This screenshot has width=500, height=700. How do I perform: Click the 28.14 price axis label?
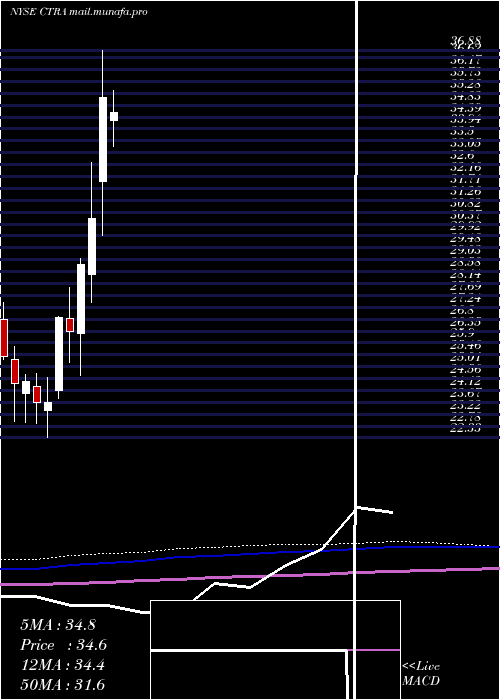[466, 275]
